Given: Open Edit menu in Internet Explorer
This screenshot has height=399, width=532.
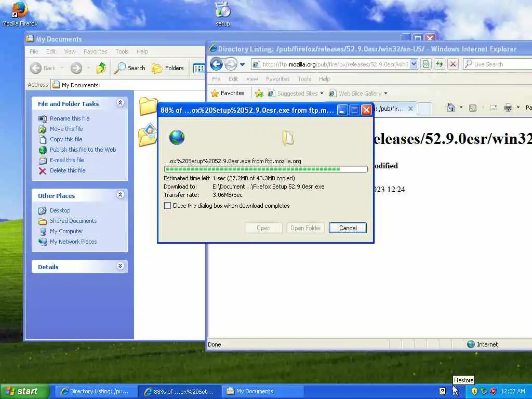Looking at the screenshot, I should 233,79.
